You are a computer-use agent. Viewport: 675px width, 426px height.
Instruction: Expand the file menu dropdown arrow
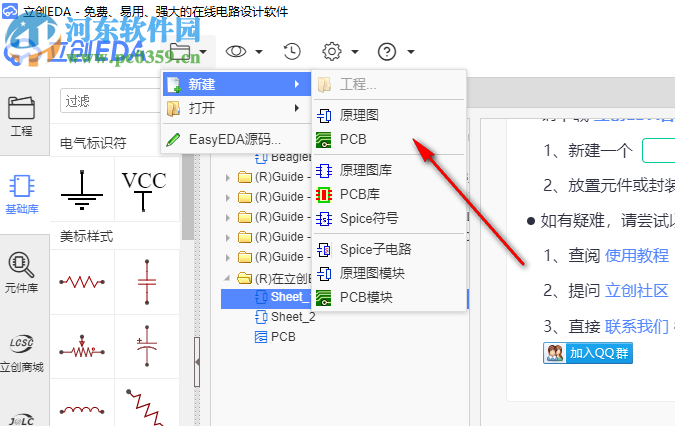[203, 52]
